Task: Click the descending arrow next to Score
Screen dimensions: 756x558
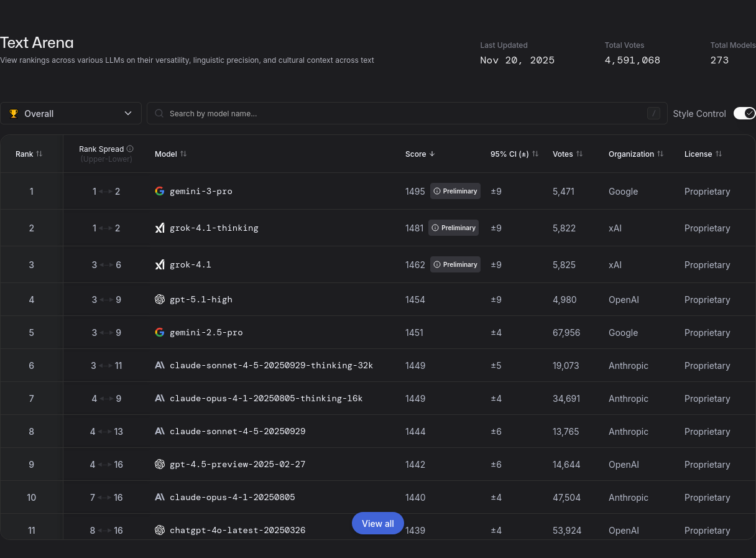Action: (x=432, y=154)
